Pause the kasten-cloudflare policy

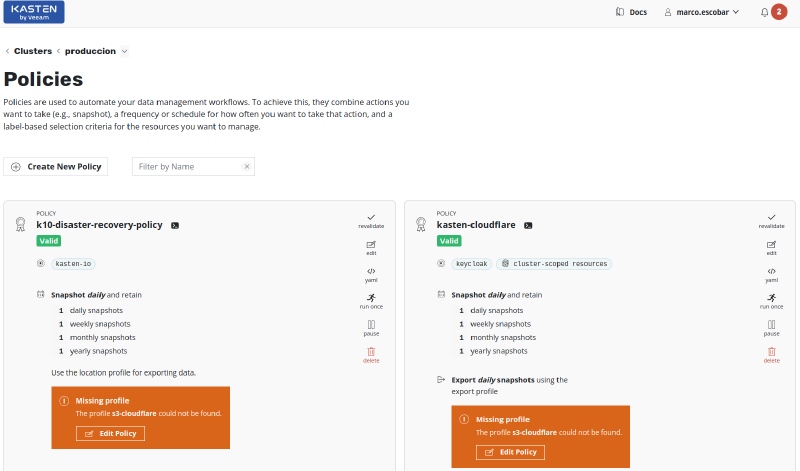771,329
